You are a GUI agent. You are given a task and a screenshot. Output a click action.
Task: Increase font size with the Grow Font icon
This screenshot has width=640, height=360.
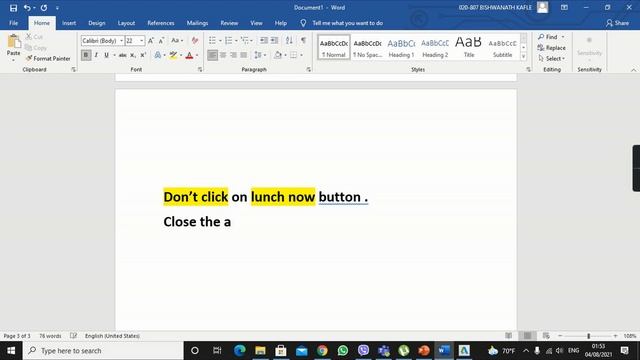pyautogui.click(x=151, y=40)
